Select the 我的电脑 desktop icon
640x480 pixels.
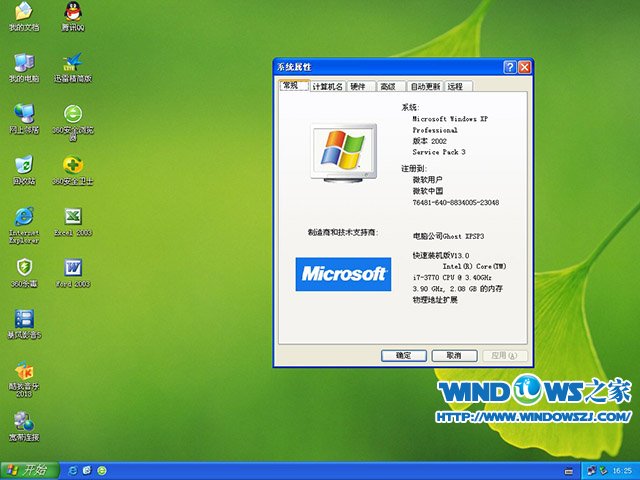point(24,67)
